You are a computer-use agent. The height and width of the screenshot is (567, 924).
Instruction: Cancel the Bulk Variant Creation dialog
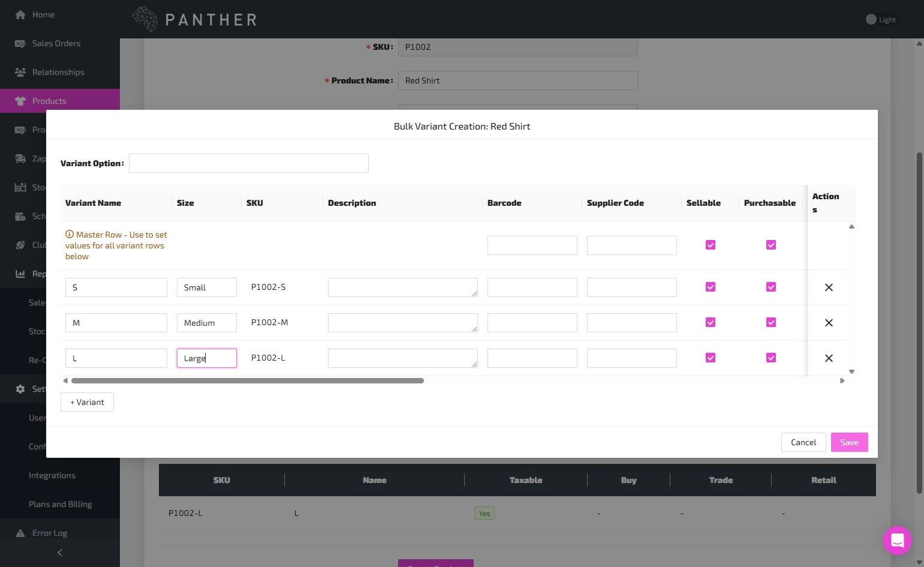tap(803, 442)
